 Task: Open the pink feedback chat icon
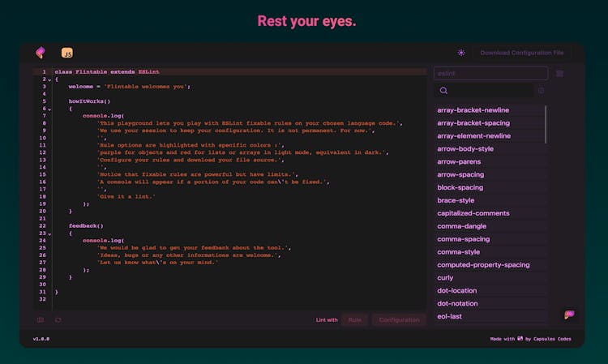[x=569, y=315]
